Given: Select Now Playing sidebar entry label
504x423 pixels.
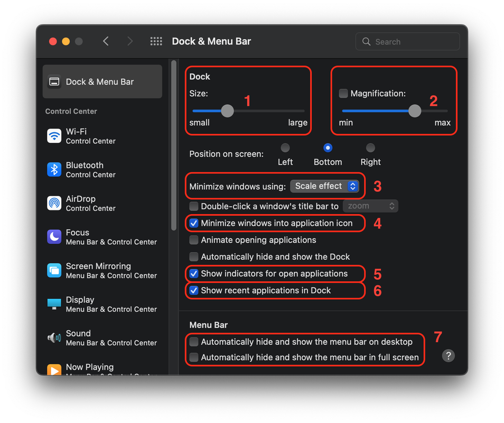Looking at the screenshot, I should point(90,367).
